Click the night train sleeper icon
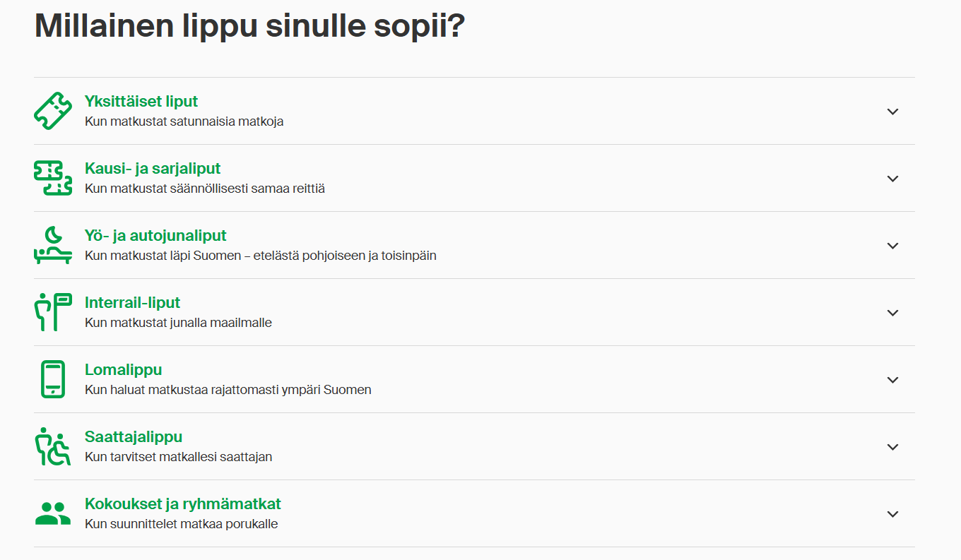 coord(53,245)
